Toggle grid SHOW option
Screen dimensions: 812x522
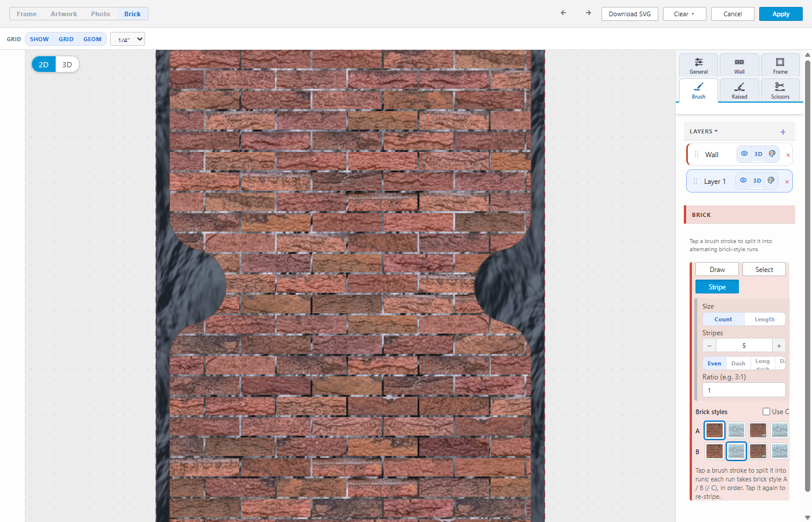(39, 39)
